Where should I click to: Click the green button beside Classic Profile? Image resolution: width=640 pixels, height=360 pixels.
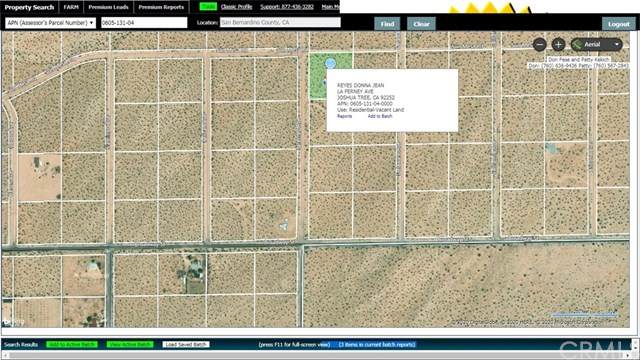[x=208, y=7]
